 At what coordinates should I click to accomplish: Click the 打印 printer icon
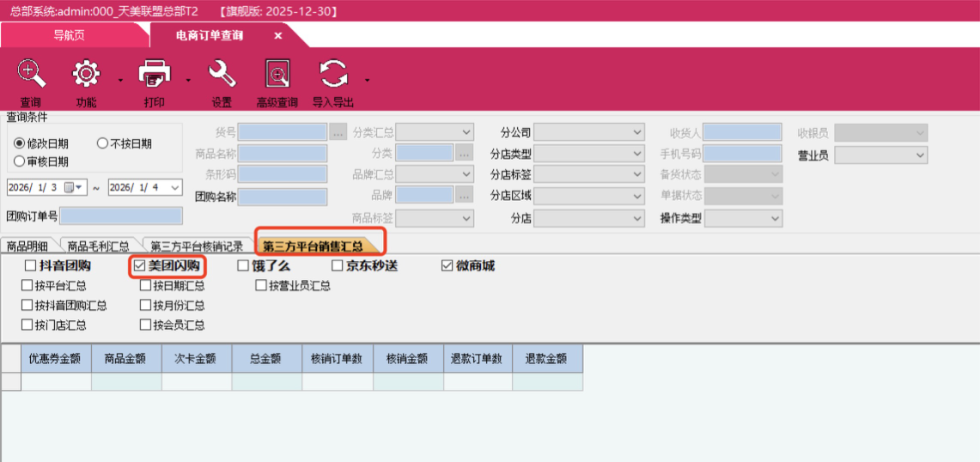pyautogui.click(x=155, y=76)
